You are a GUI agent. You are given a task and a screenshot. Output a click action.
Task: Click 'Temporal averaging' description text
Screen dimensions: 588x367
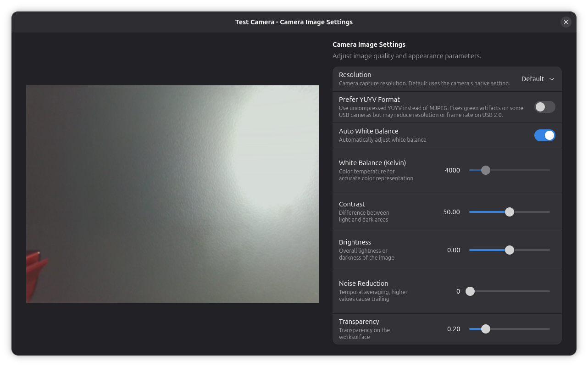(x=373, y=295)
